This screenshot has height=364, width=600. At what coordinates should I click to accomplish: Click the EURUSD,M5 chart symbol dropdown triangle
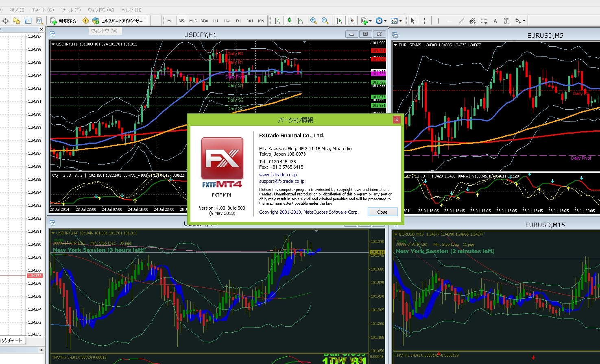click(x=395, y=45)
